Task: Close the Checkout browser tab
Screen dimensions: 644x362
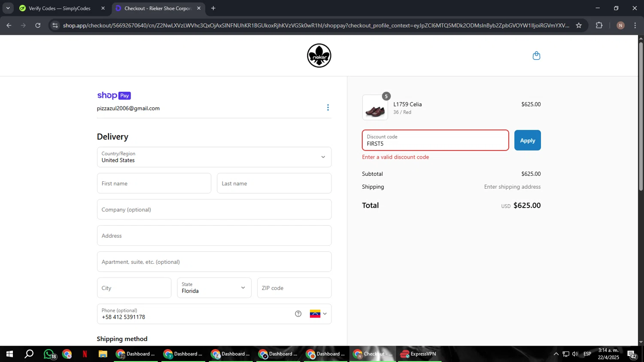Action: coord(199,8)
